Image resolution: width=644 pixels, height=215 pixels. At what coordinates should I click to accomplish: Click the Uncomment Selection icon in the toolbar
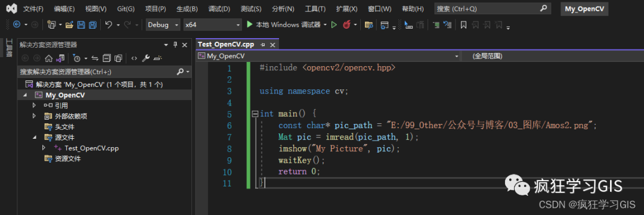(x=448, y=25)
